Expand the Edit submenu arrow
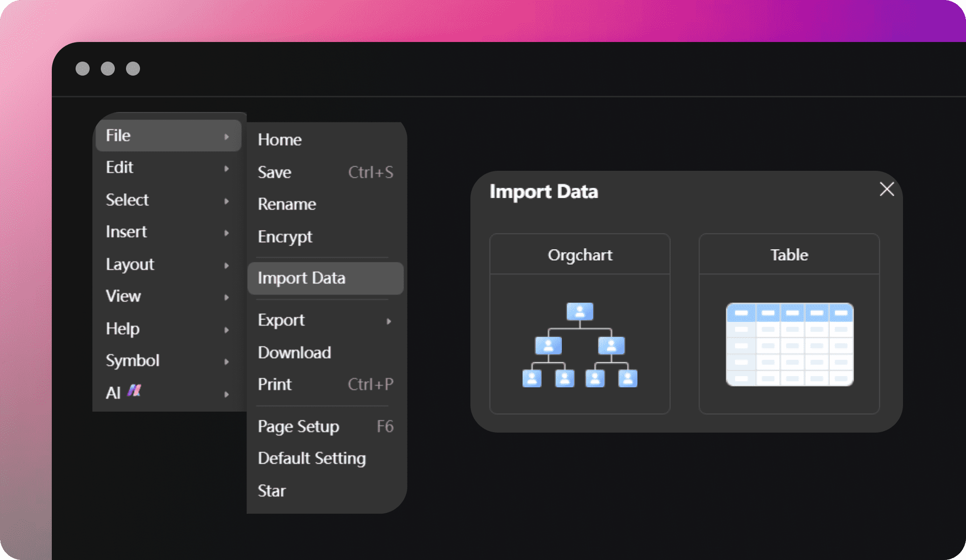 tap(226, 167)
